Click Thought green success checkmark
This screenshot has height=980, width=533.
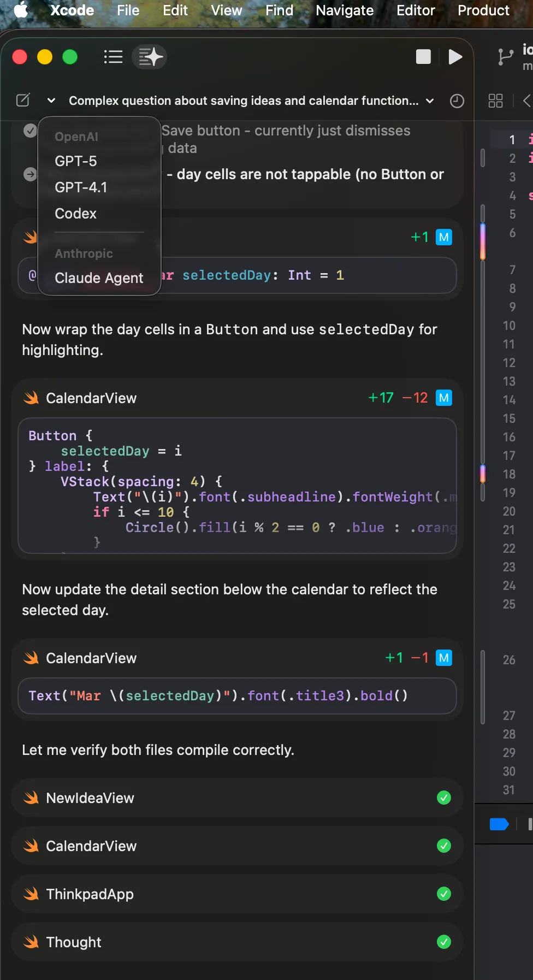pos(444,942)
